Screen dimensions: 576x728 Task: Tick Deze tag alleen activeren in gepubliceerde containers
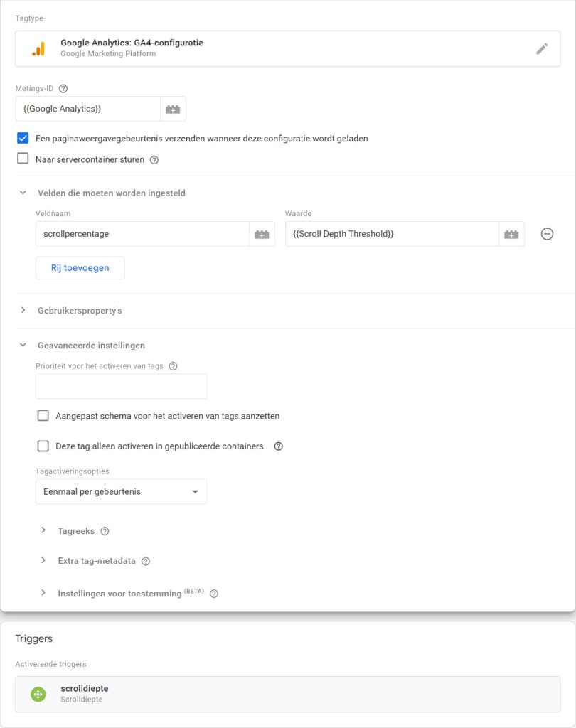click(x=43, y=446)
